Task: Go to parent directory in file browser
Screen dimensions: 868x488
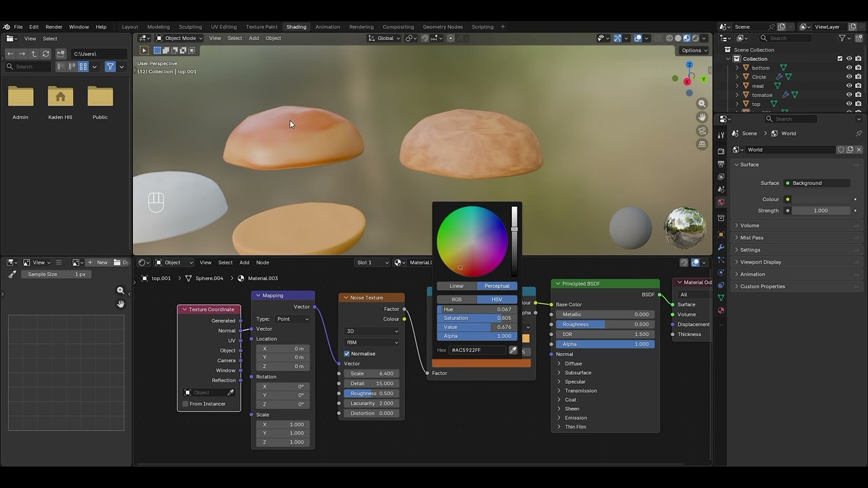Action: click(x=34, y=54)
